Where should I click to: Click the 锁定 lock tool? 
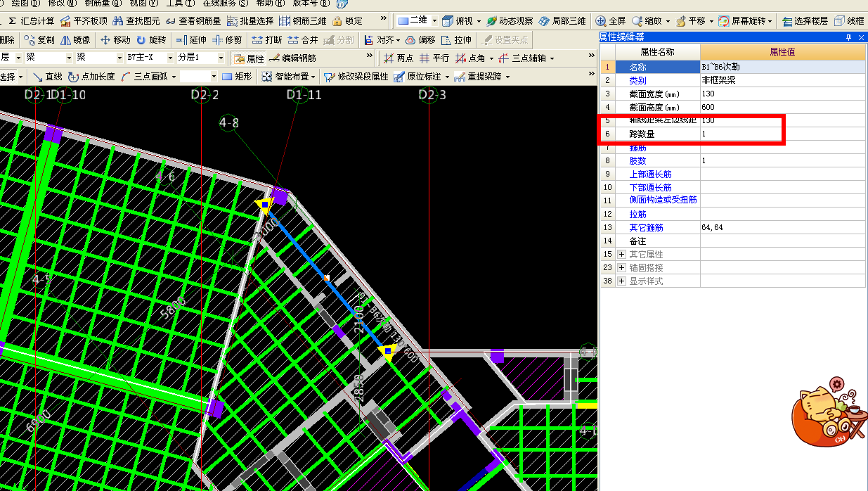[347, 21]
